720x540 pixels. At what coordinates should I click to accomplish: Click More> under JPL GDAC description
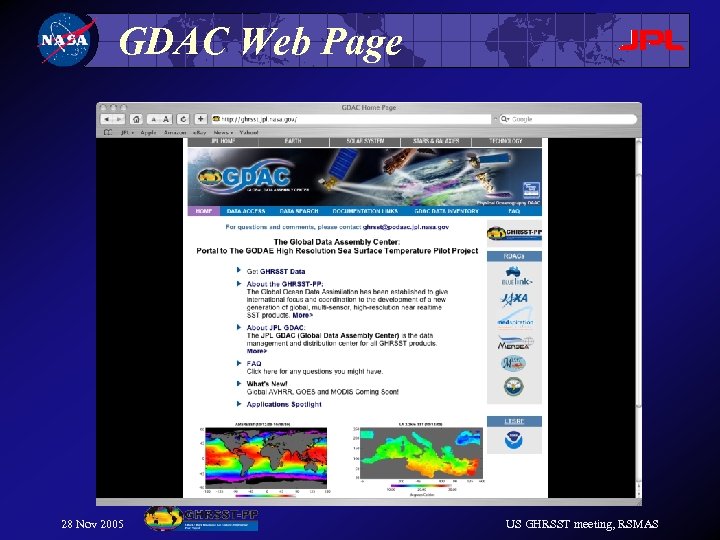[x=257, y=351]
